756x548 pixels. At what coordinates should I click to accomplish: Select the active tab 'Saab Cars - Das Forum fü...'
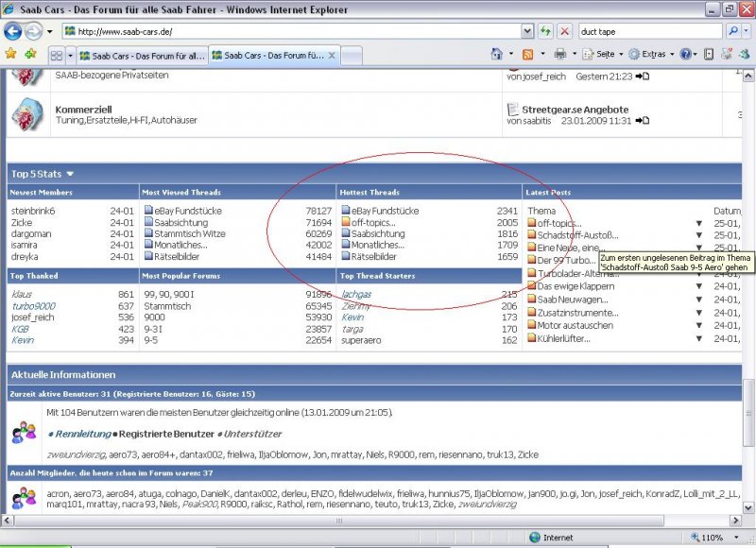click(274, 56)
